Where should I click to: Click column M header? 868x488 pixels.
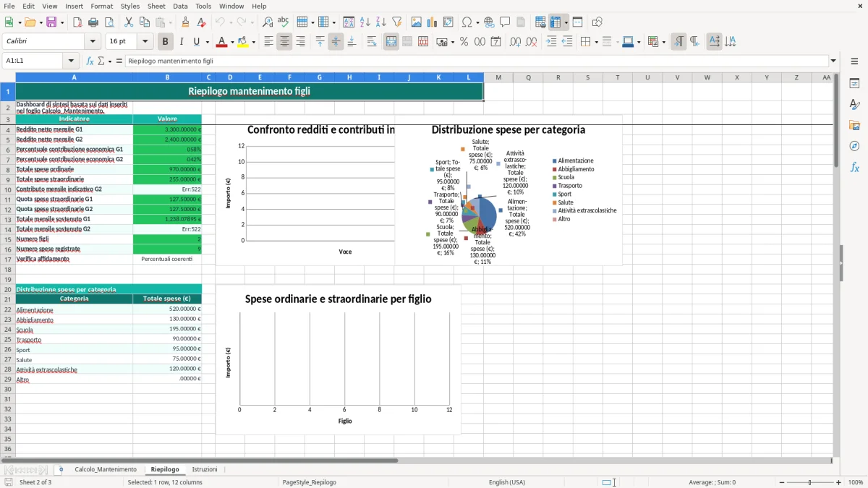coord(498,77)
